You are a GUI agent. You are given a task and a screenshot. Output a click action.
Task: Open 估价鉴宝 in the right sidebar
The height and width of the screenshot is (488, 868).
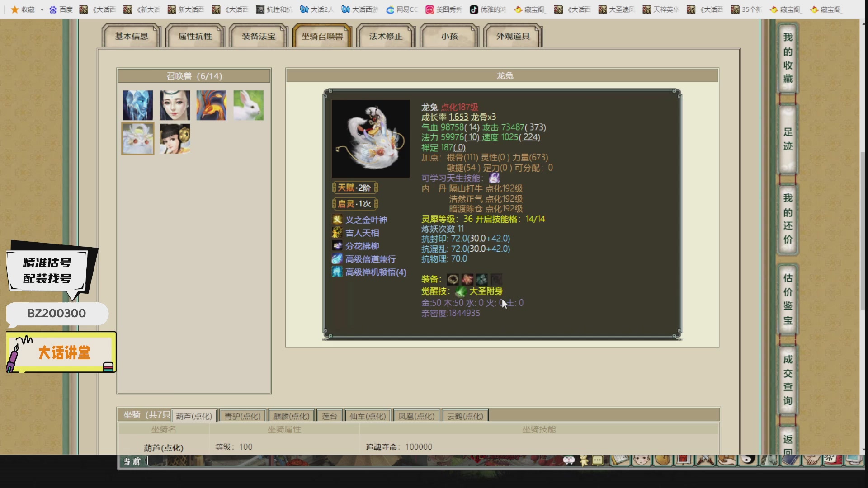click(x=788, y=299)
